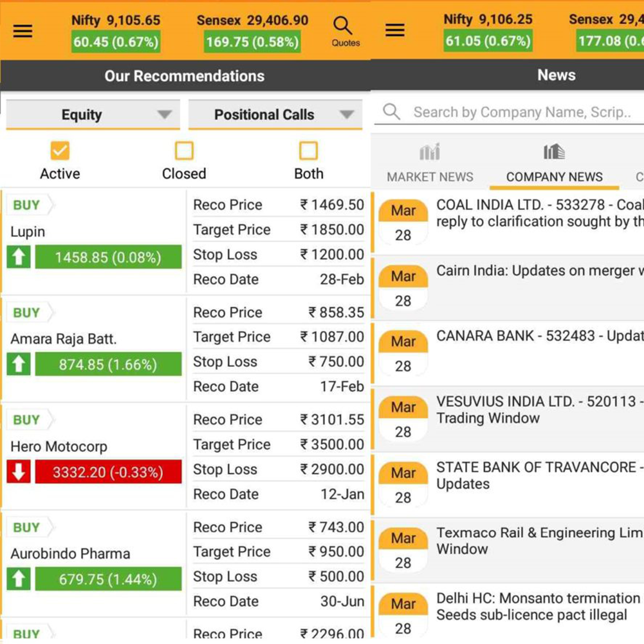Viewport: 644px width, 644px height.
Task: Switch to the MARKET NEWS tab
Action: coord(430,177)
